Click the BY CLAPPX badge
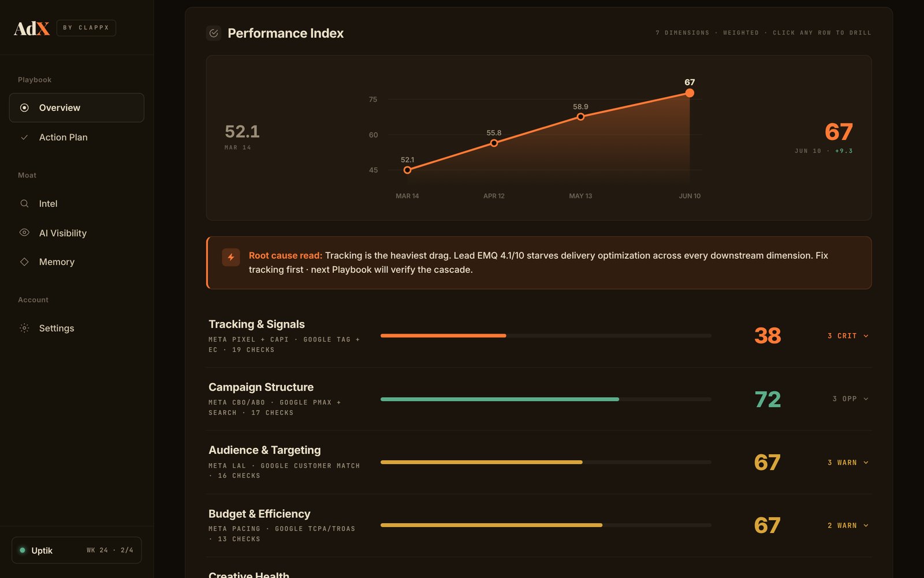The width and height of the screenshot is (924, 578). tap(86, 28)
